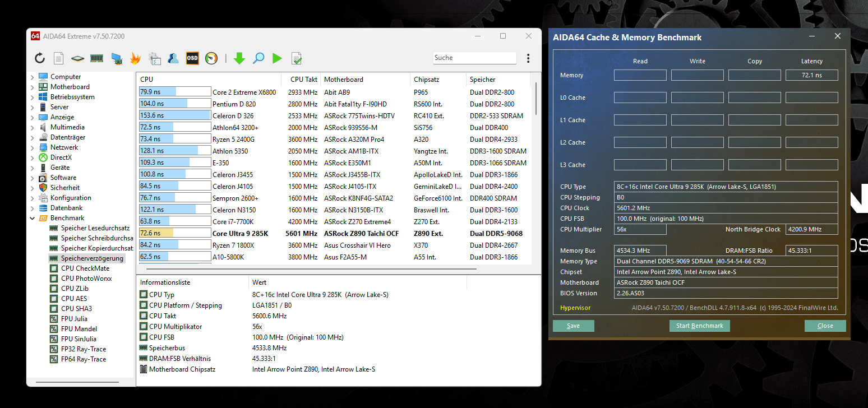Select the Core Ultra 9 285K row
Screen dimensions: 868x408
(334, 233)
